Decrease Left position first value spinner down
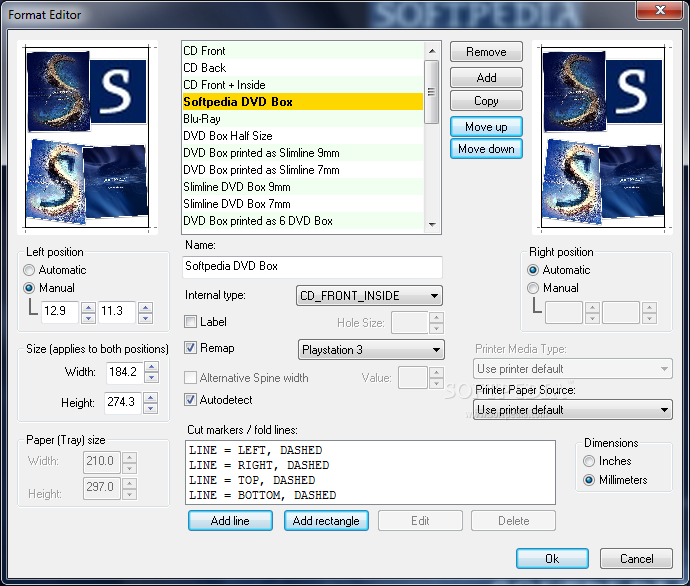The height and width of the screenshot is (586, 690). coord(88,318)
